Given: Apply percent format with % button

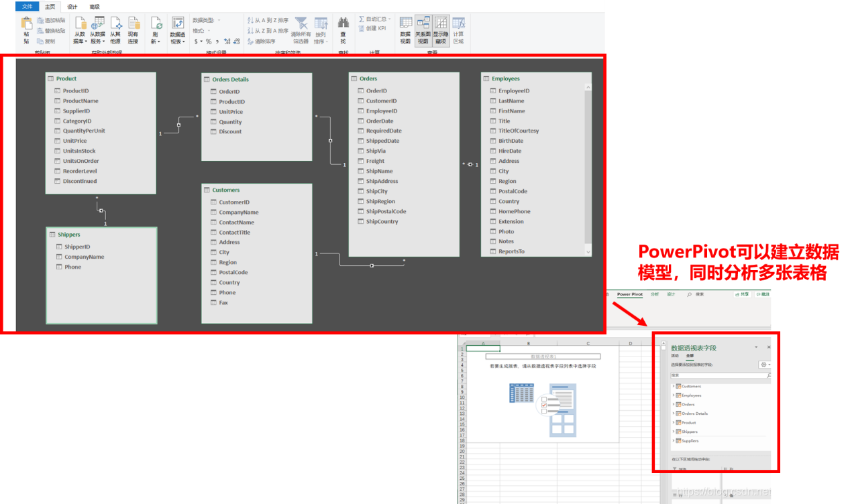Looking at the screenshot, I should (x=209, y=42).
